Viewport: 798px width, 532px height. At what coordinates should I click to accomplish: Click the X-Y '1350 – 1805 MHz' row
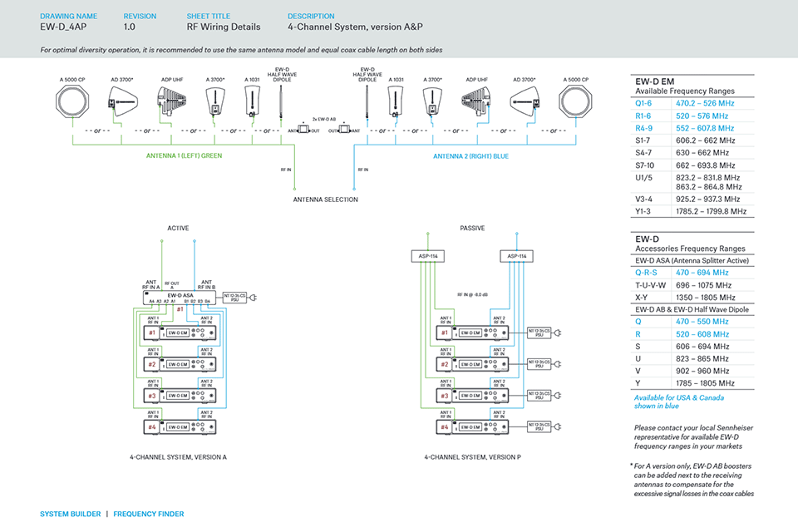(x=692, y=298)
